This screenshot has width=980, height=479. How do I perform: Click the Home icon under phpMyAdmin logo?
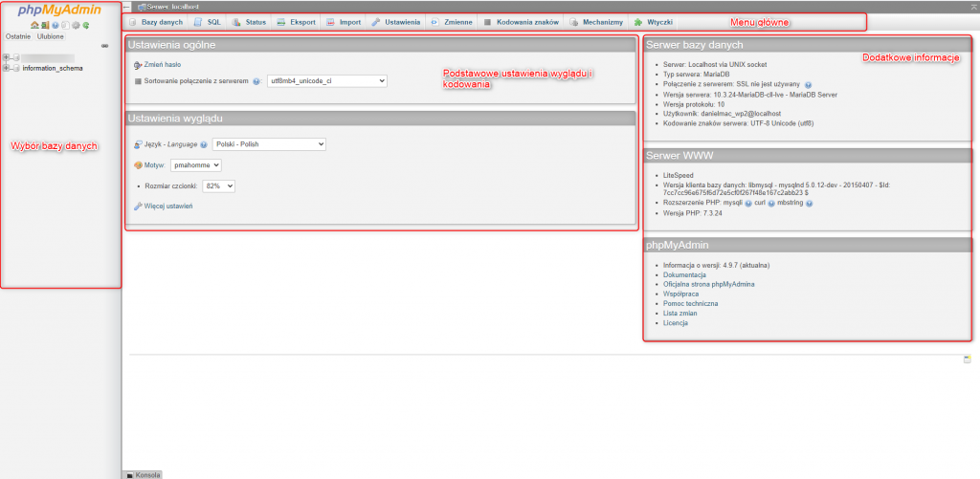coord(34,25)
